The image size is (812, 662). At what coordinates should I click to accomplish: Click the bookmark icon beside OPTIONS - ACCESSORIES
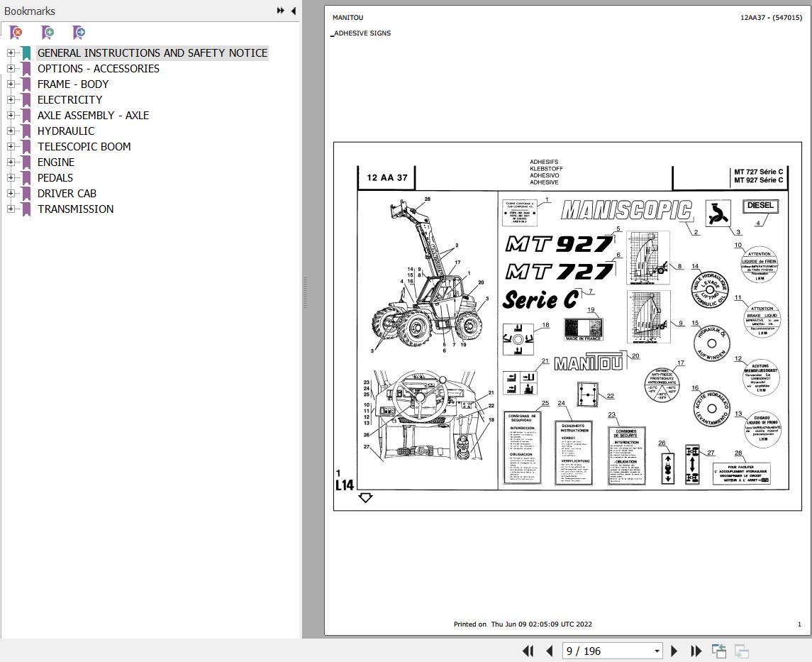click(26, 69)
